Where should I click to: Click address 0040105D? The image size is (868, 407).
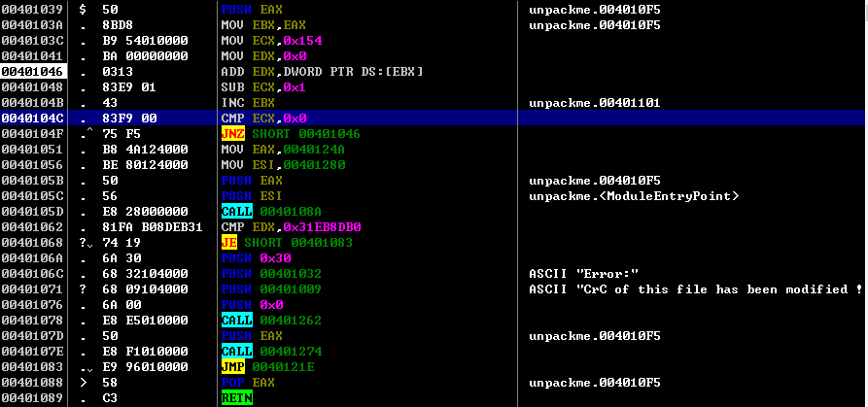click(x=33, y=211)
